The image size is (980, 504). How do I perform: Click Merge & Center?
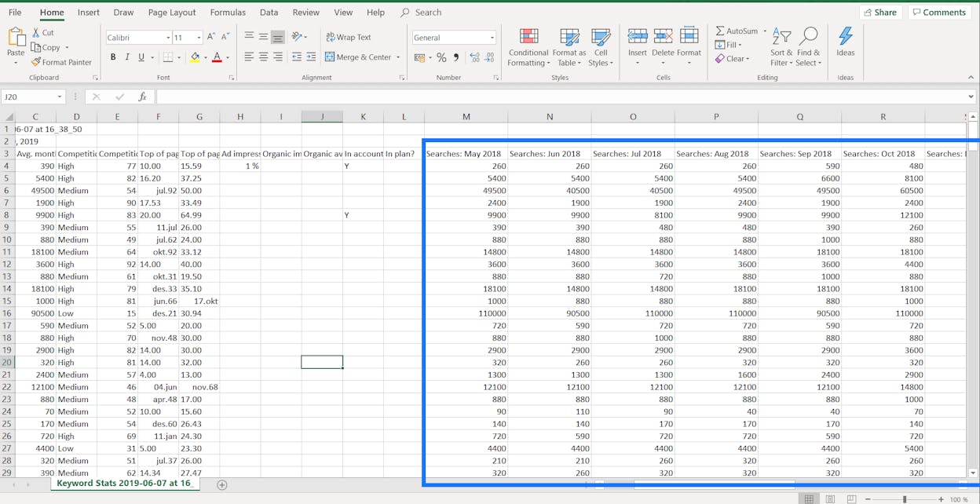pos(358,57)
